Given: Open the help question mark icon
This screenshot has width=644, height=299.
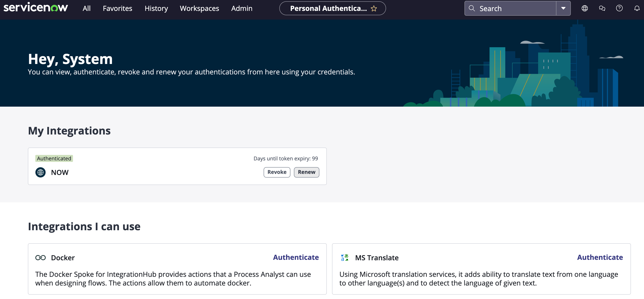Looking at the screenshot, I should (619, 8).
